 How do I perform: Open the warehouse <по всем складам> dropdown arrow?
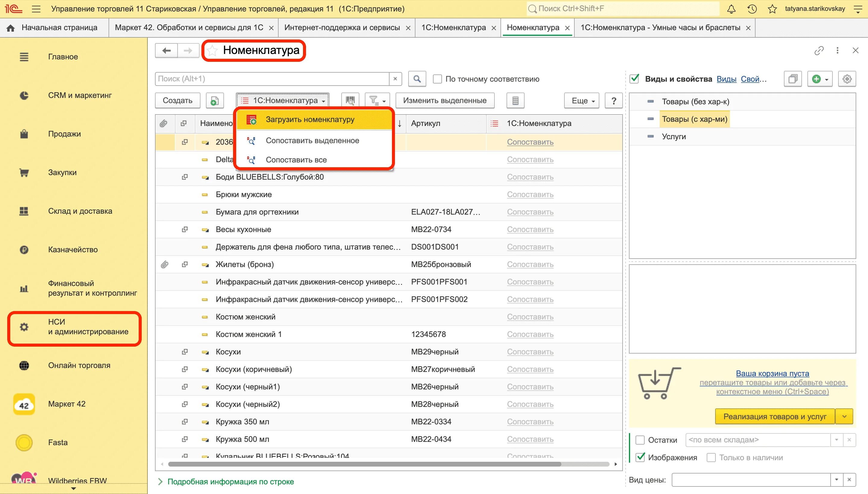[836, 440]
